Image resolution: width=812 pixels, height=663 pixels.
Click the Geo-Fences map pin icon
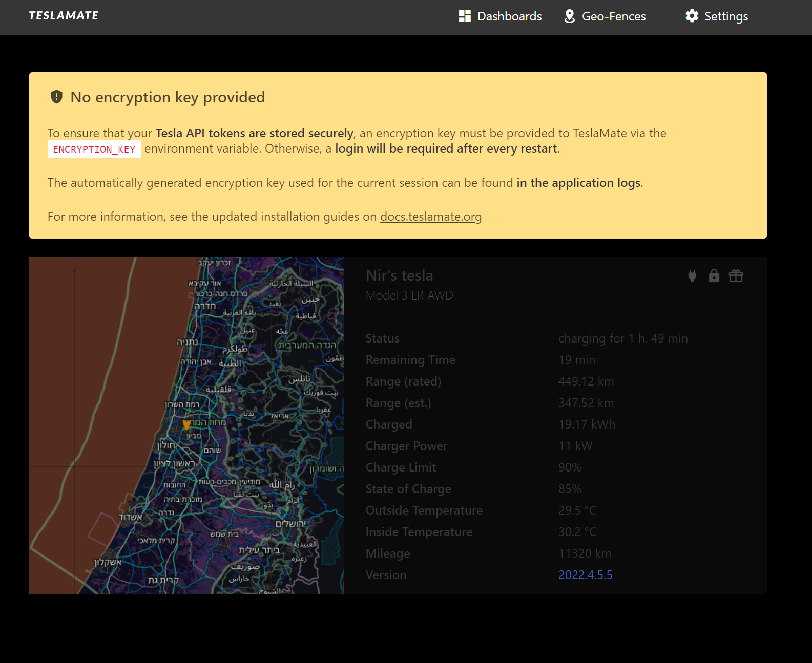569,16
